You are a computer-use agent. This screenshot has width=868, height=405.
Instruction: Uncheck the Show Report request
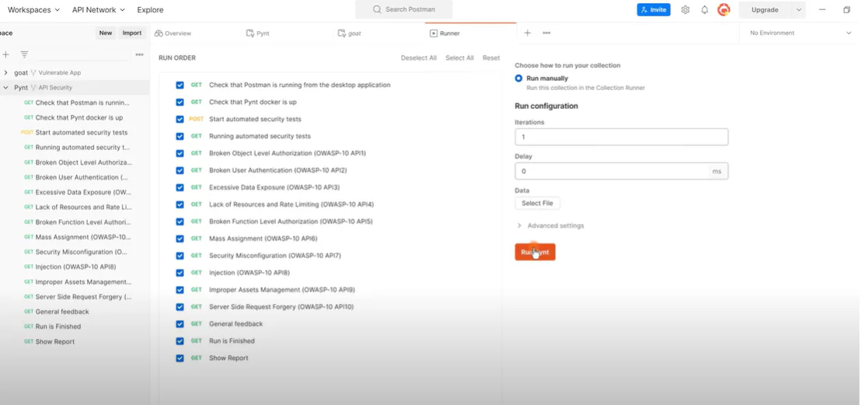click(x=180, y=358)
